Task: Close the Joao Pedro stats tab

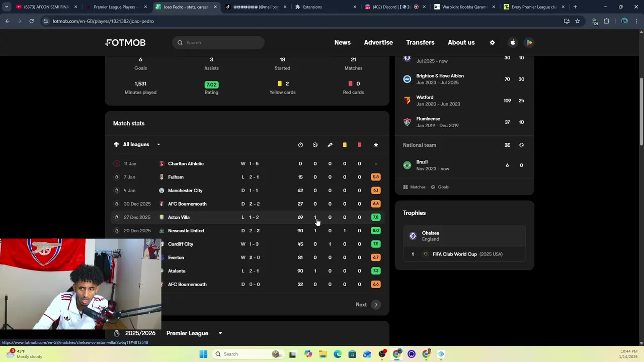Action: click(215, 7)
